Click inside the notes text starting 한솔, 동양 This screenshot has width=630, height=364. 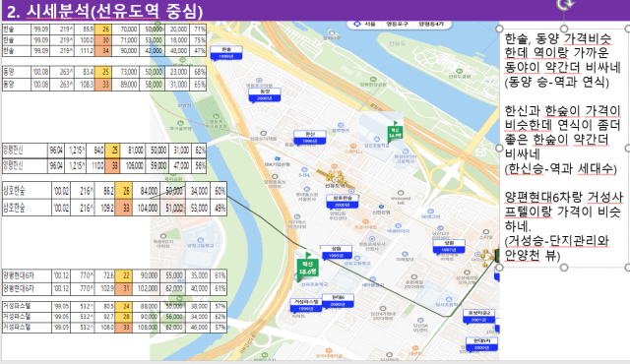(562, 60)
